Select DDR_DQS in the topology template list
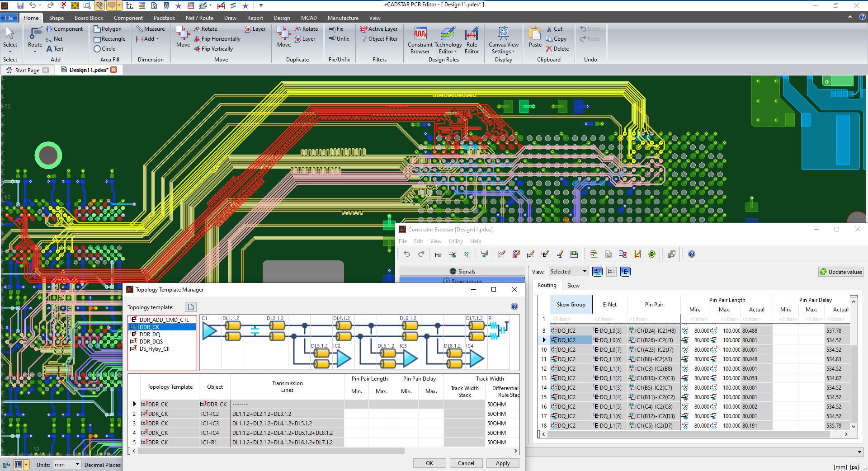Image resolution: width=868 pixels, height=471 pixels. click(151, 342)
